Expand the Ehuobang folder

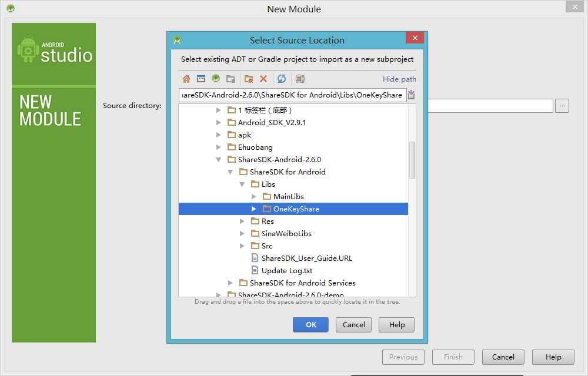click(218, 147)
